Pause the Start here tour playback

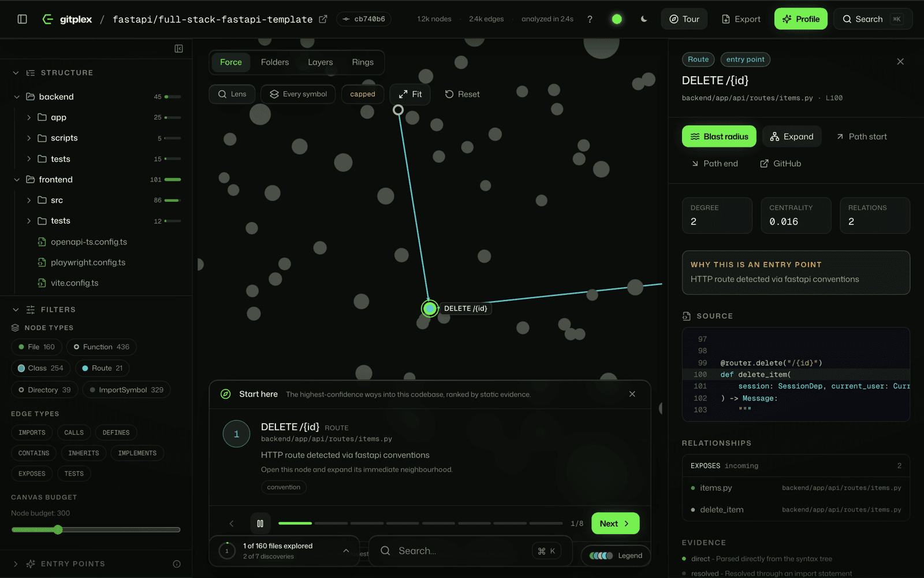tap(260, 524)
